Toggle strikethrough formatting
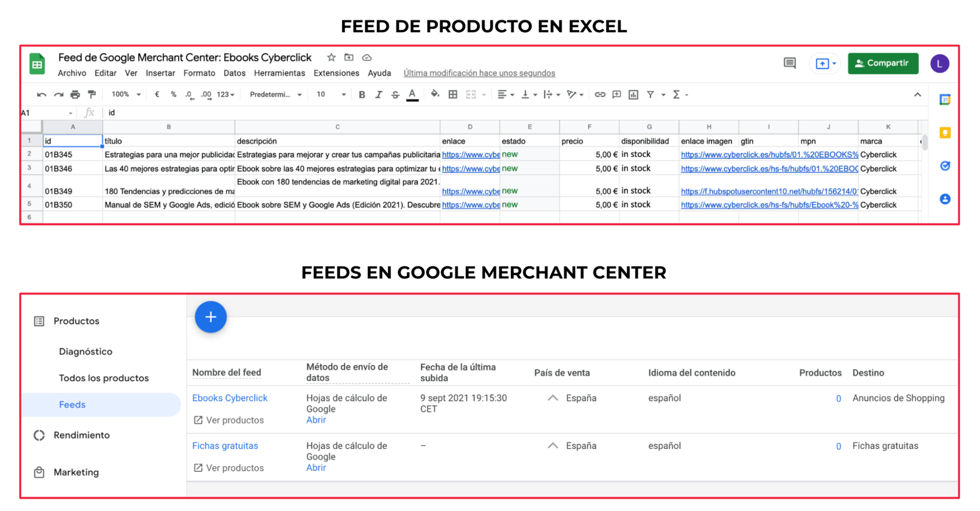Screen dimensions: 980x511 [395, 95]
